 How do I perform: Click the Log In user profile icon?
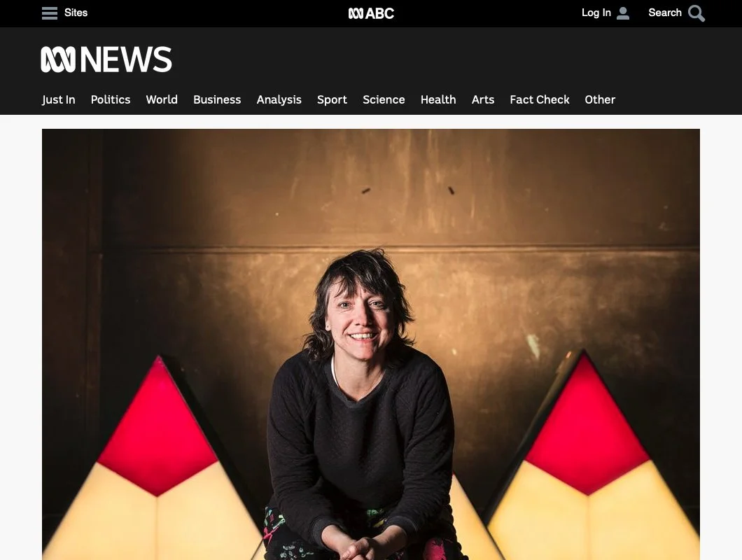[623, 13]
